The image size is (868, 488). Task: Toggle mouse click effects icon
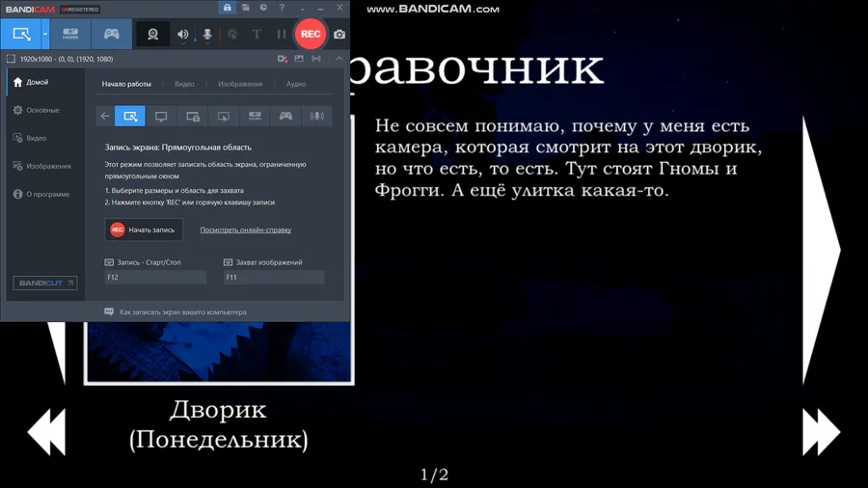tap(232, 35)
